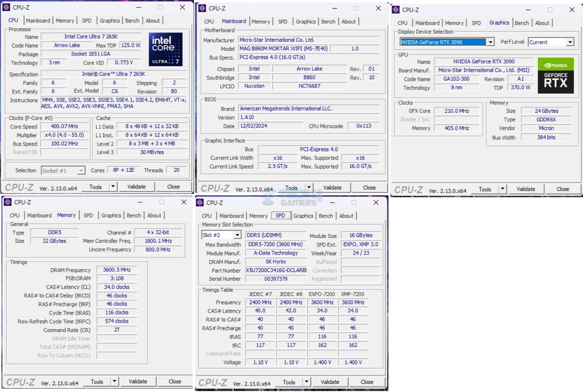Click the MAG B860M MORTAR WIFI model field
Screen dimensions: 583x392
pyautogui.click(x=284, y=49)
